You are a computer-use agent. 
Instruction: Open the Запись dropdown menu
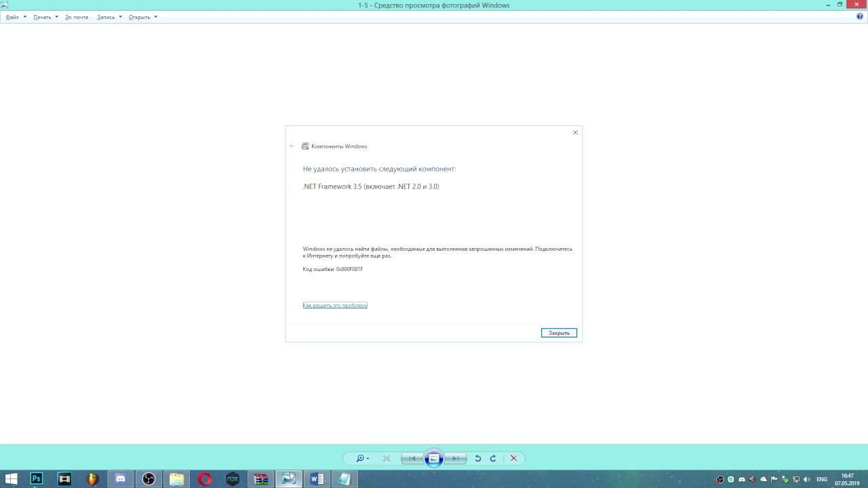tap(109, 17)
